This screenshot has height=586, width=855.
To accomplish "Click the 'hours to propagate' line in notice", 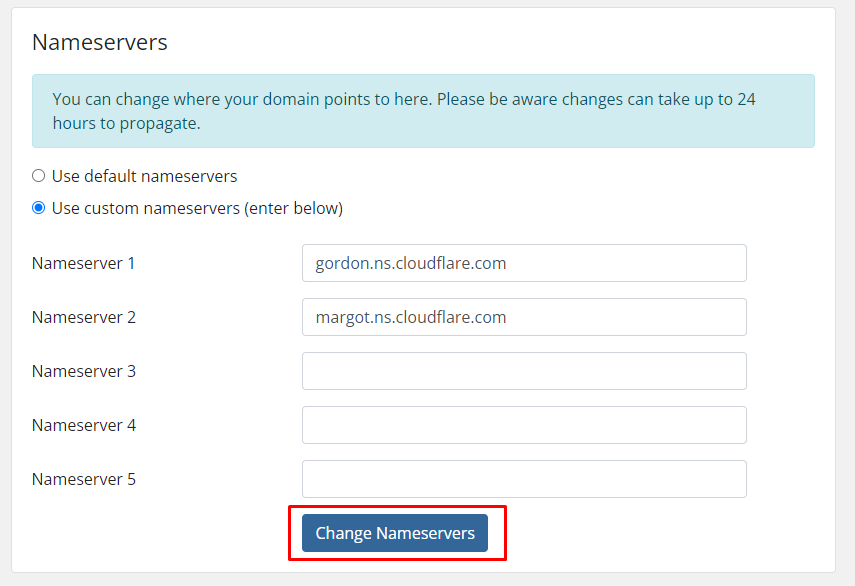I will pos(126,124).
